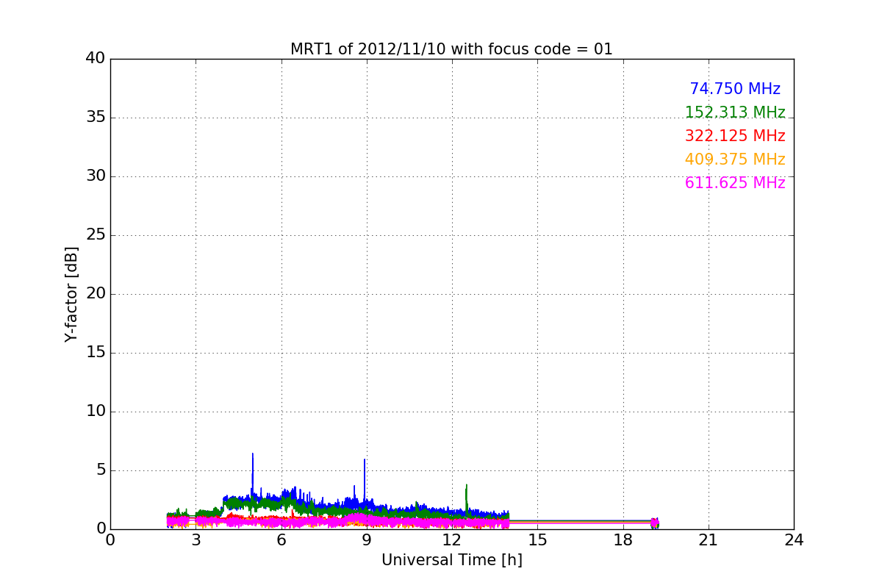The height and width of the screenshot is (588, 882).
Task: Click the Universal Time [h] axis label
Action: 452,560
